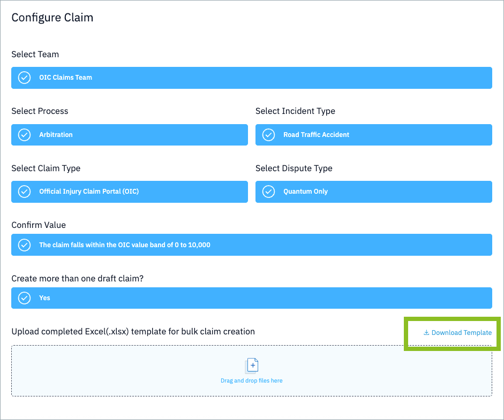
Task: Select the Arbitration process option
Action: [x=129, y=134]
